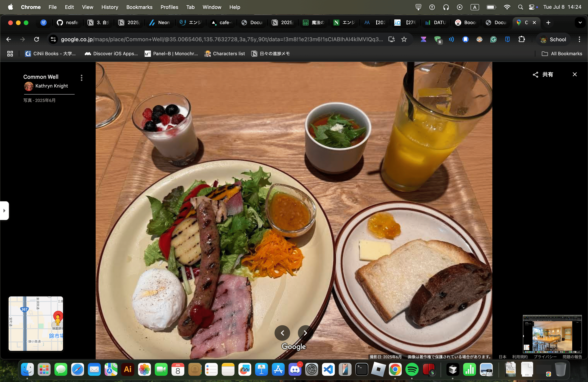Open Chrome's three-dot main menu
The width and height of the screenshot is (588, 382).
[x=579, y=39]
